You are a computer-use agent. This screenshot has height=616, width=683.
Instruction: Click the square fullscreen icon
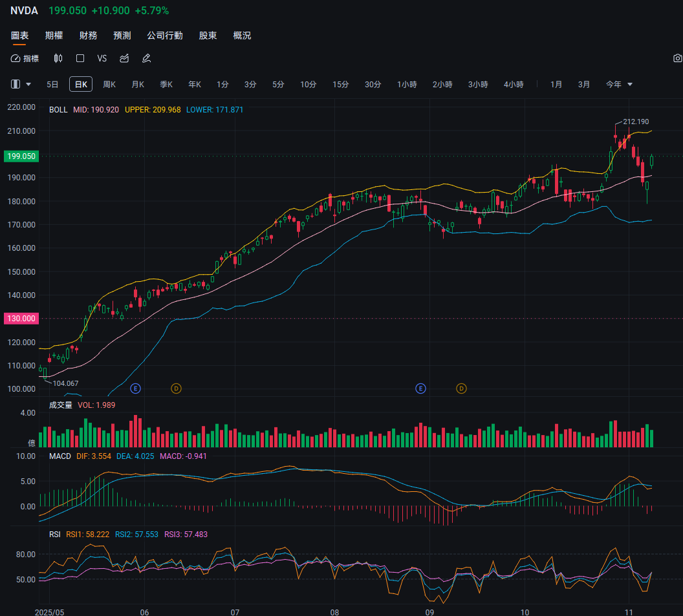[x=80, y=58]
